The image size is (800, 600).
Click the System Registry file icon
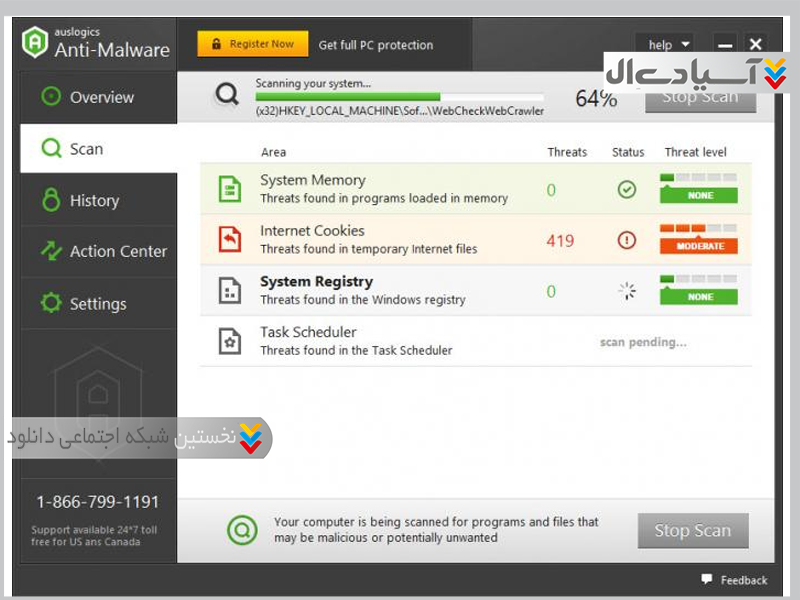[230, 291]
